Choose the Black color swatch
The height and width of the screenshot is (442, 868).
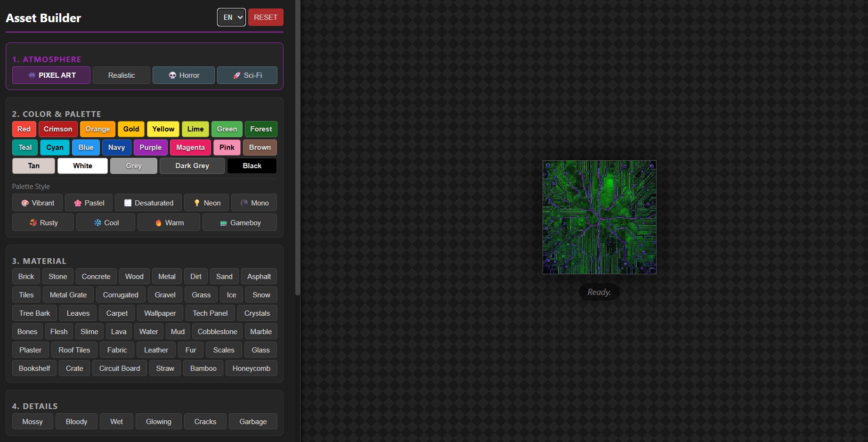pyautogui.click(x=252, y=166)
